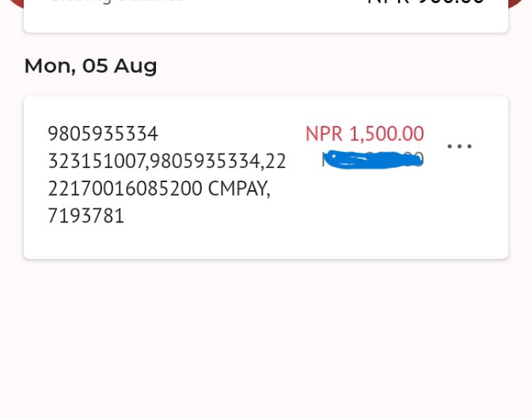The height and width of the screenshot is (419, 532).
Task: Tap the blank area below the transaction card
Action: [266, 340]
